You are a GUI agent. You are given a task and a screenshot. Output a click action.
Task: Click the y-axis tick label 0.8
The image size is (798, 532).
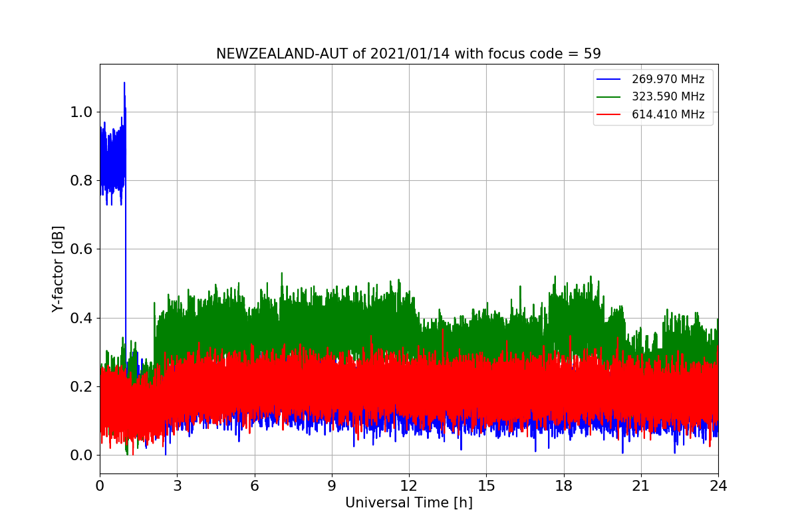click(80, 181)
